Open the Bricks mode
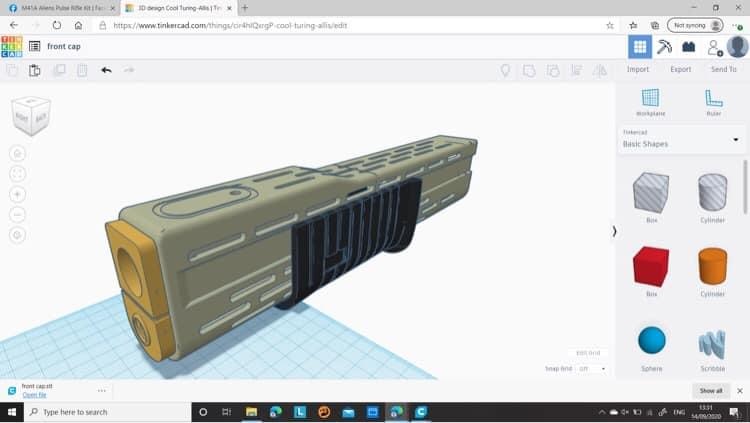 click(688, 46)
